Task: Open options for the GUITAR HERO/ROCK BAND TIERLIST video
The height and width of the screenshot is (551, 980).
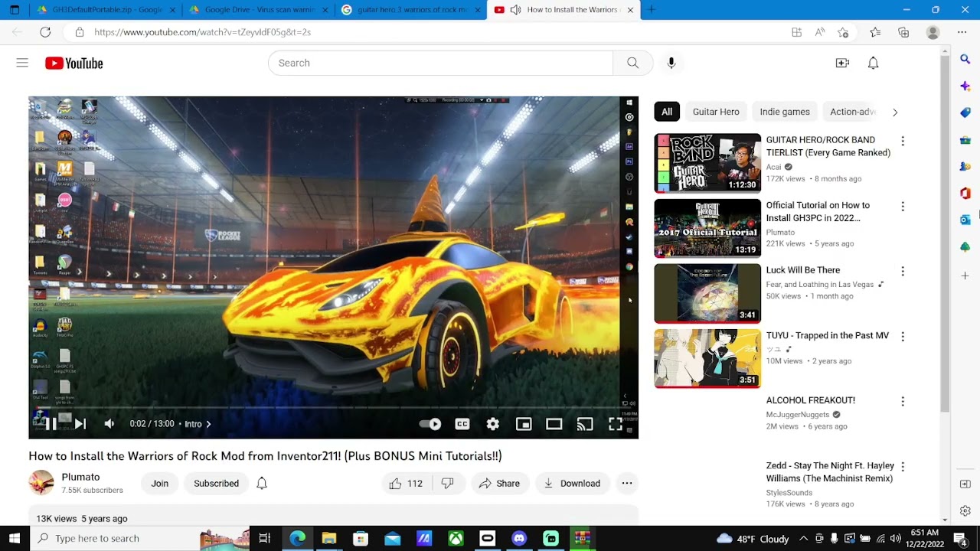Action: 903,141
